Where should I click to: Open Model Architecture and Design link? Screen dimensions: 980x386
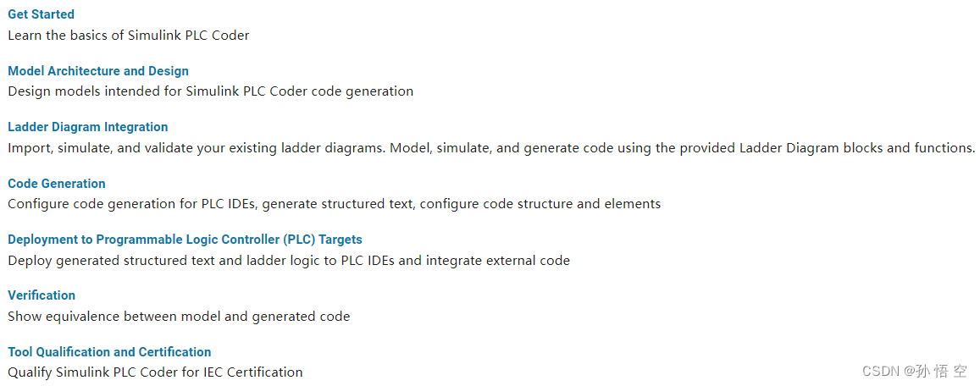tap(98, 70)
